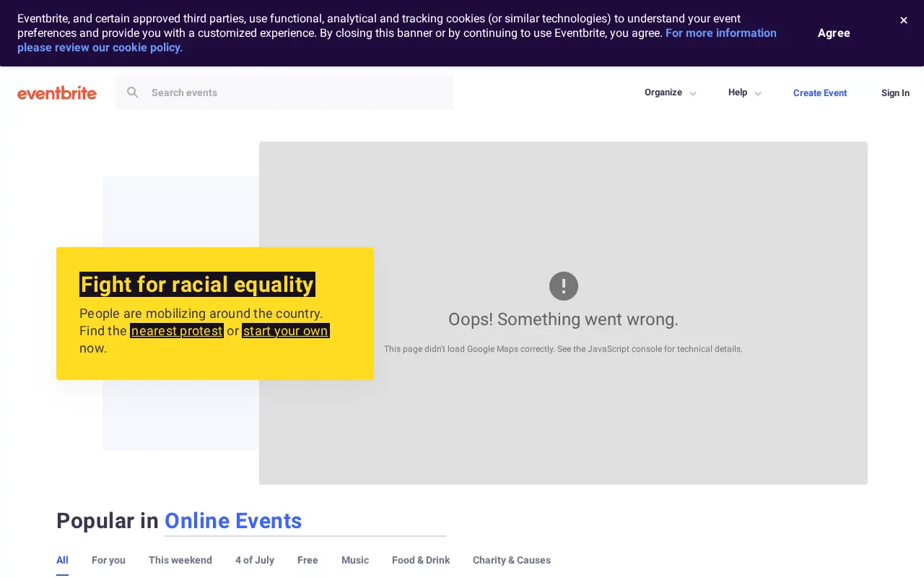Screen dimensions: 924x578
Task: Select the Charity & Causes tab
Action: pyautogui.click(x=512, y=560)
